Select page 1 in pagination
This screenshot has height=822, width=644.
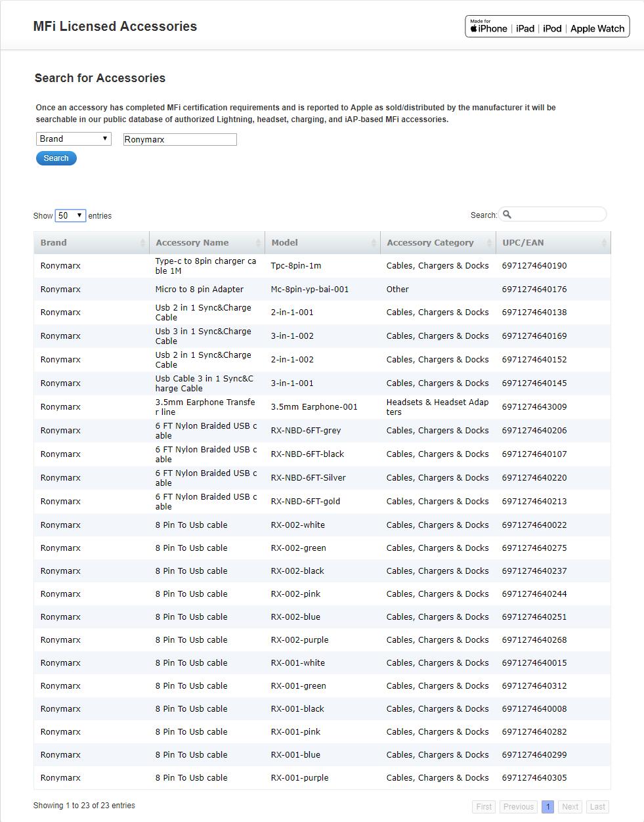pos(547,807)
